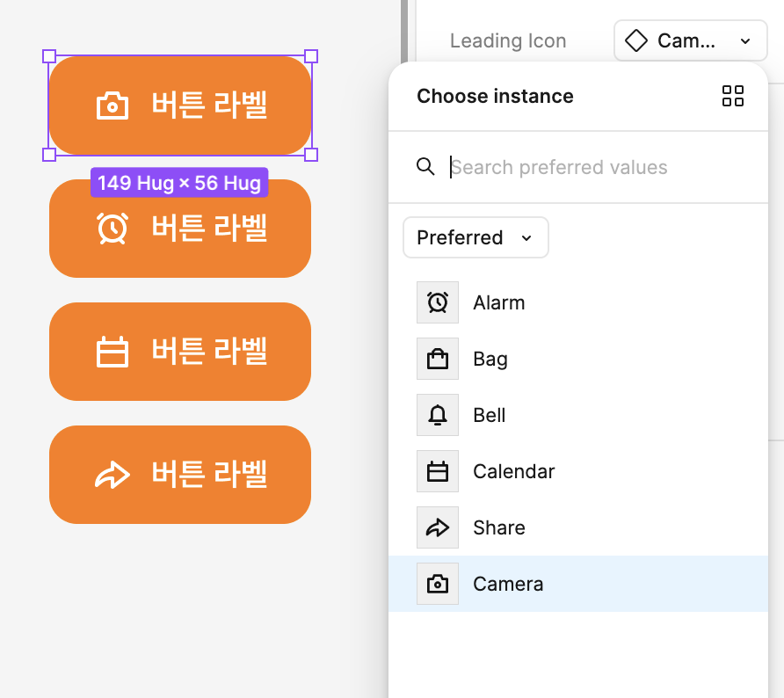Click the share arrow icon on canvas button

coord(113,475)
